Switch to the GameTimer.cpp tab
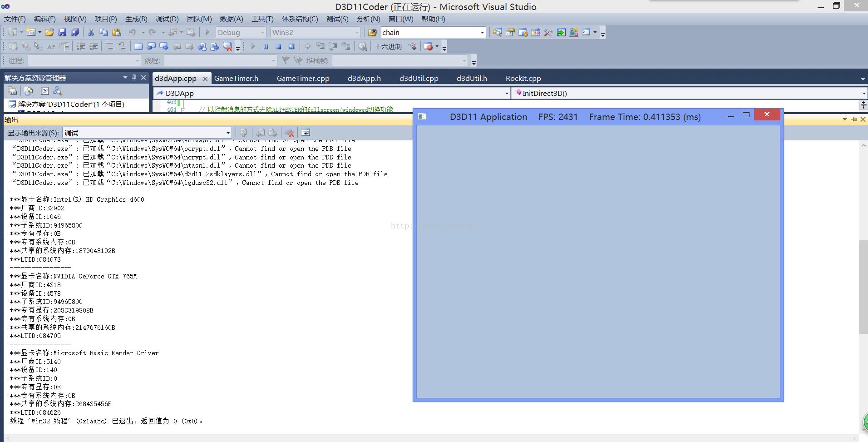The height and width of the screenshot is (442, 868). click(303, 78)
